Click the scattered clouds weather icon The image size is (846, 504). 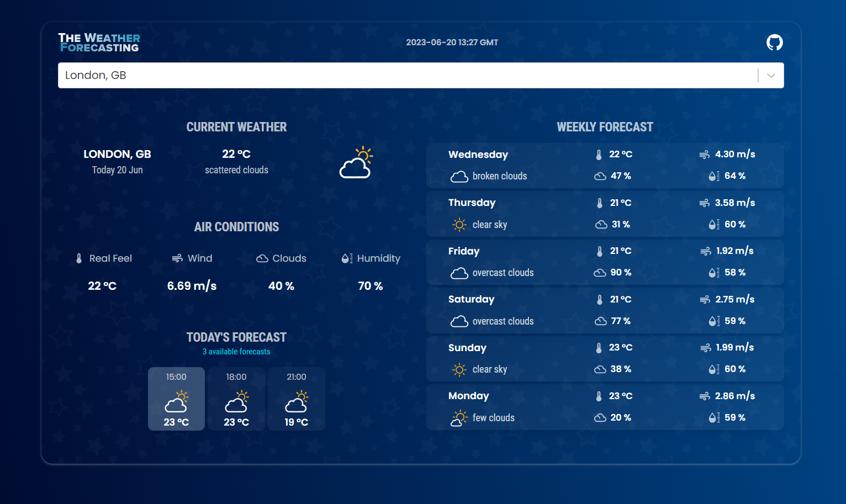coord(356,162)
